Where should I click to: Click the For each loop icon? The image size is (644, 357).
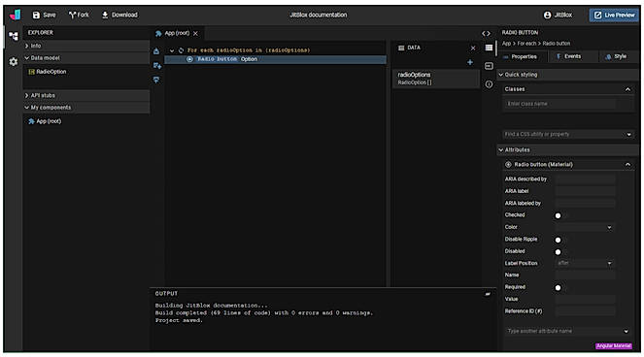click(181, 50)
